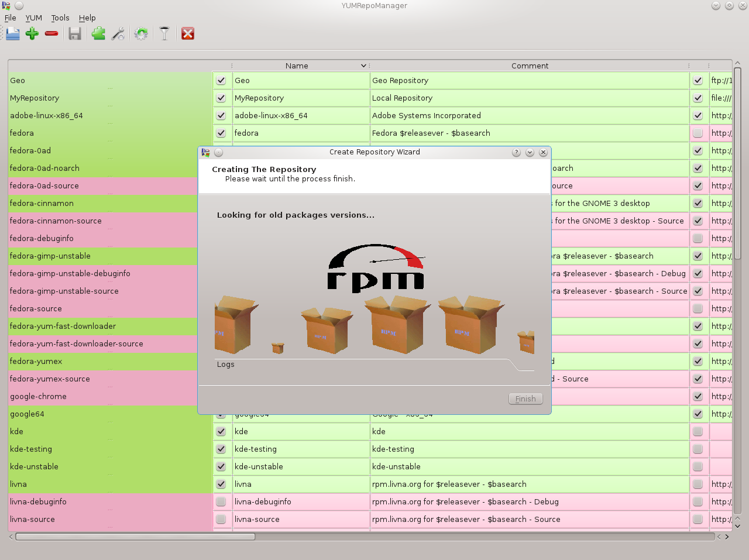Click the scroll left arrow on the horizontal scrollbar
Image resolution: width=749 pixels, height=560 pixels.
11,537
